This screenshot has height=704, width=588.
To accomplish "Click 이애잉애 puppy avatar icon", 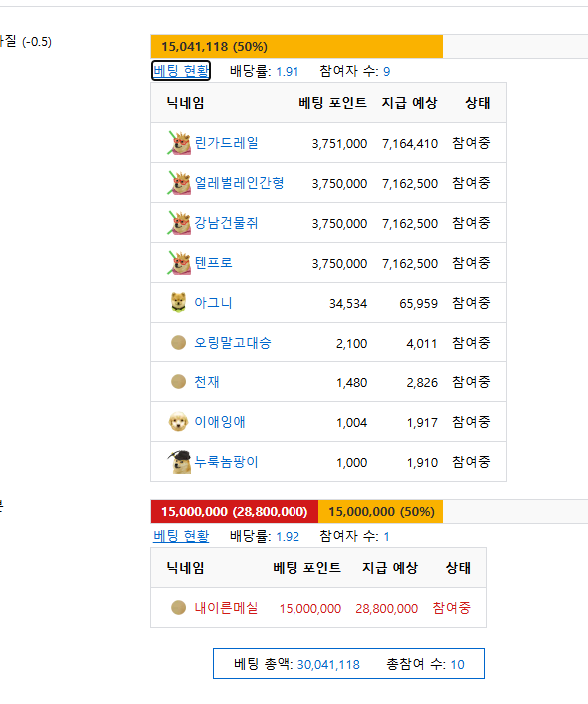I will click(178, 422).
